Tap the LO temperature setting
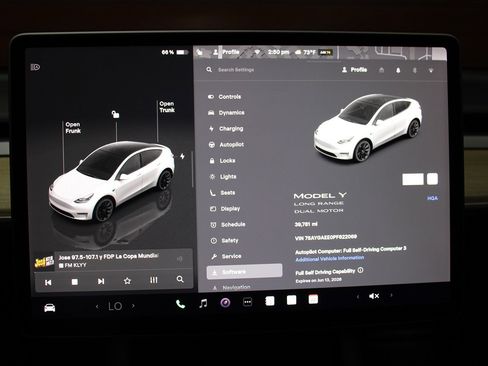The height and width of the screenshot is (366, 488). tap(115, 306)
